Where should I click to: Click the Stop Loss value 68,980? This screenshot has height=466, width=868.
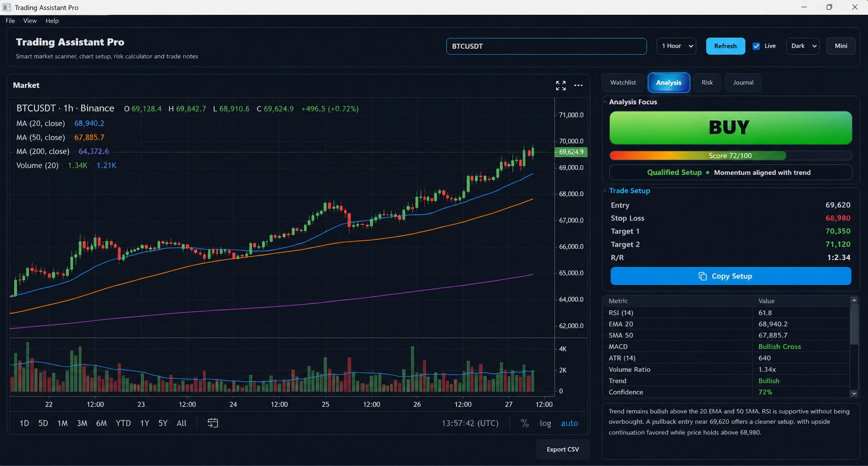point(838,218)
